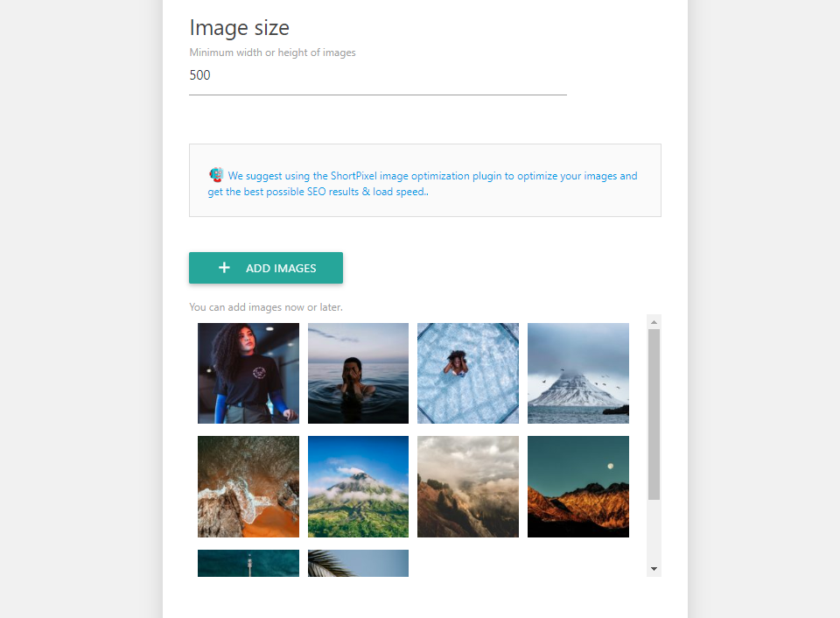Click 'Minimum width or height of images' label
The width and height of the screenshot is (840, 618).
point(273,53)
